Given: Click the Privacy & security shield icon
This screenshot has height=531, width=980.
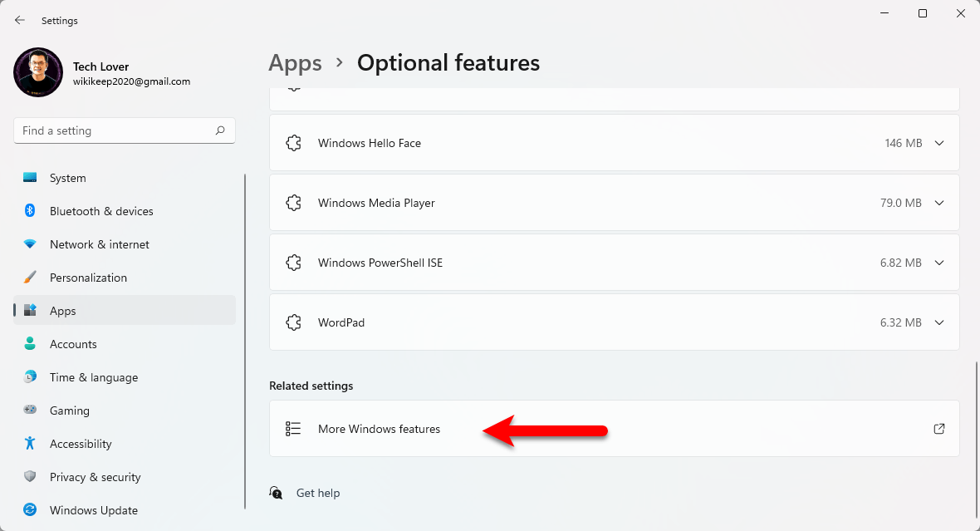Looking at the screenshot, I should point(30,477).
